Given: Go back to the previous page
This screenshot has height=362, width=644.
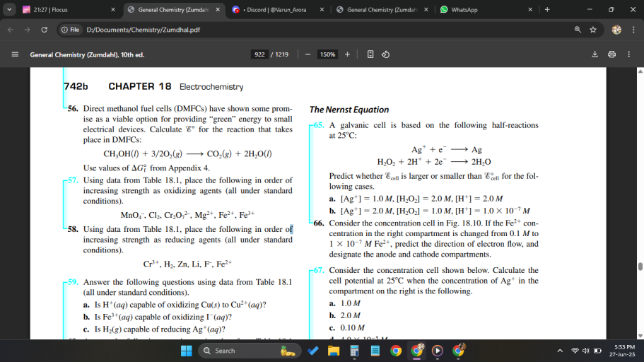Looking at the screenshot, I should (x=11, y=30).
